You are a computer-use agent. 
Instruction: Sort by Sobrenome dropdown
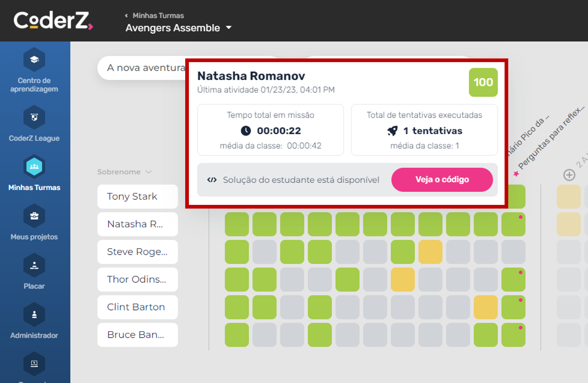124,172
